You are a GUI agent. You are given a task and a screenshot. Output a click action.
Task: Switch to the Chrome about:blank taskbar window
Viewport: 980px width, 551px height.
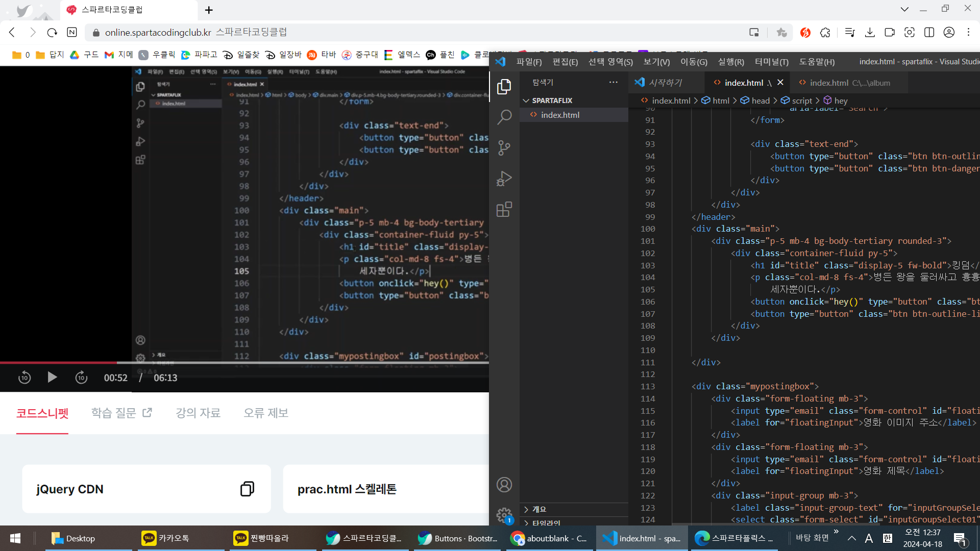pyautogui.click(x=549, y=538)
